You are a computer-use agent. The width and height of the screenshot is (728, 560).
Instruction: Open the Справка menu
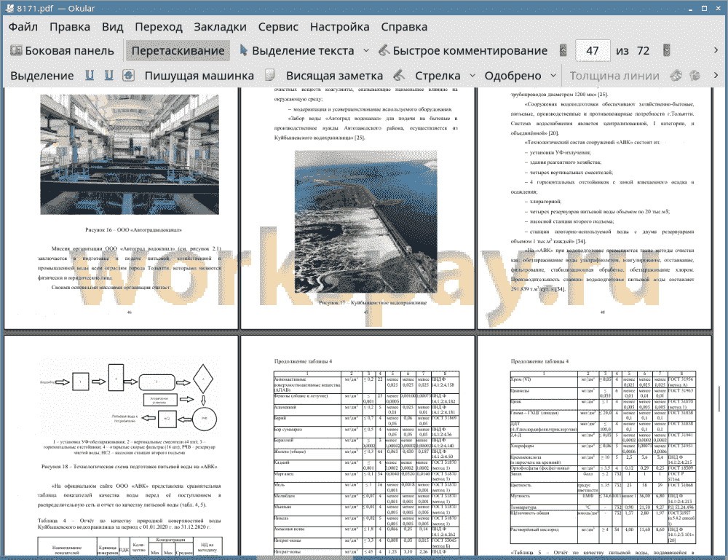pyautogui.click(x=404, y=26)
